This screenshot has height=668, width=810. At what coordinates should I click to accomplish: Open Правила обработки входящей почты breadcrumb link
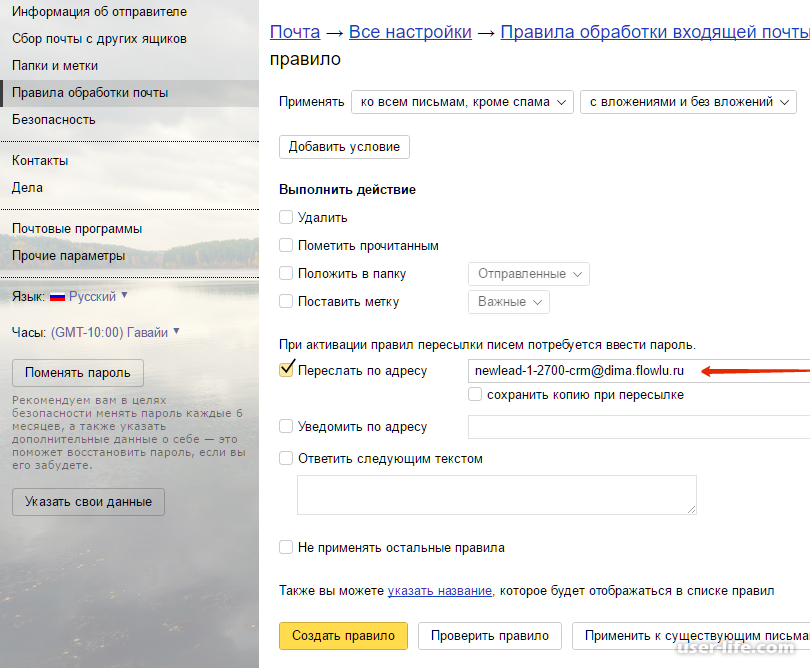(655, 32)
